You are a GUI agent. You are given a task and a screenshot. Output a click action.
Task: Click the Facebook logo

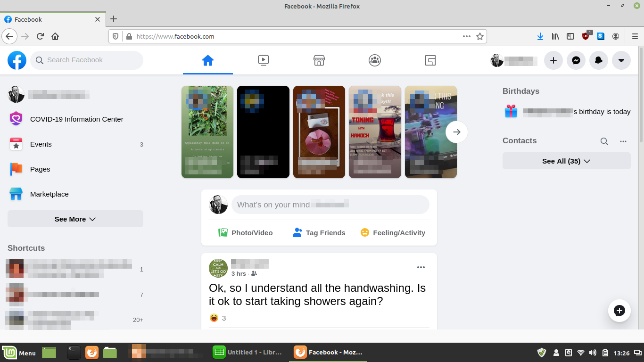point(17,60)
